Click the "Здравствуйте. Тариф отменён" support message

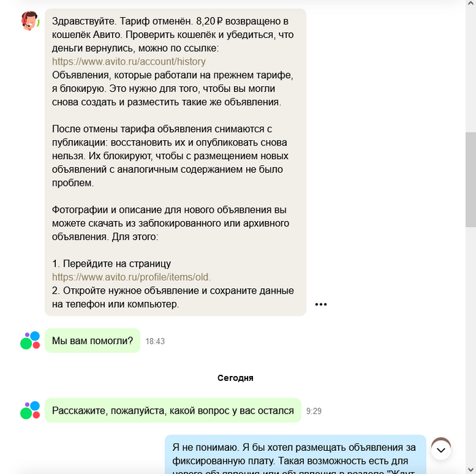point(175,163)
